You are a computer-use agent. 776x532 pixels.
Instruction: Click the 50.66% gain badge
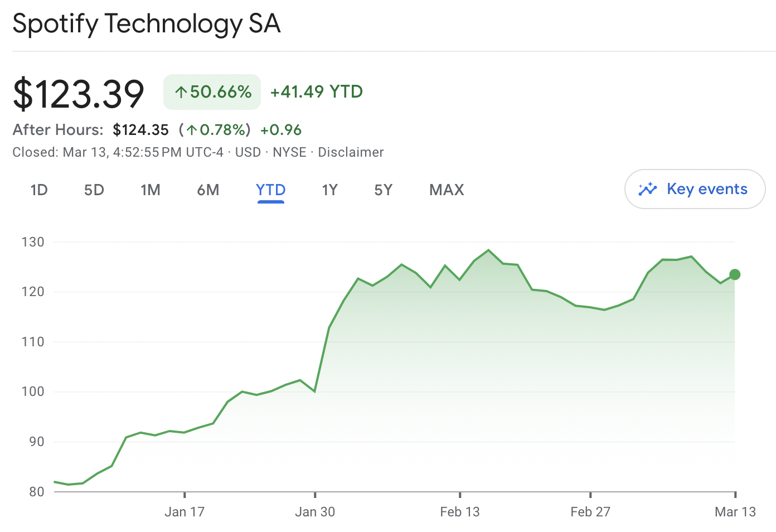pyautogui.click(x=212, y=92)
